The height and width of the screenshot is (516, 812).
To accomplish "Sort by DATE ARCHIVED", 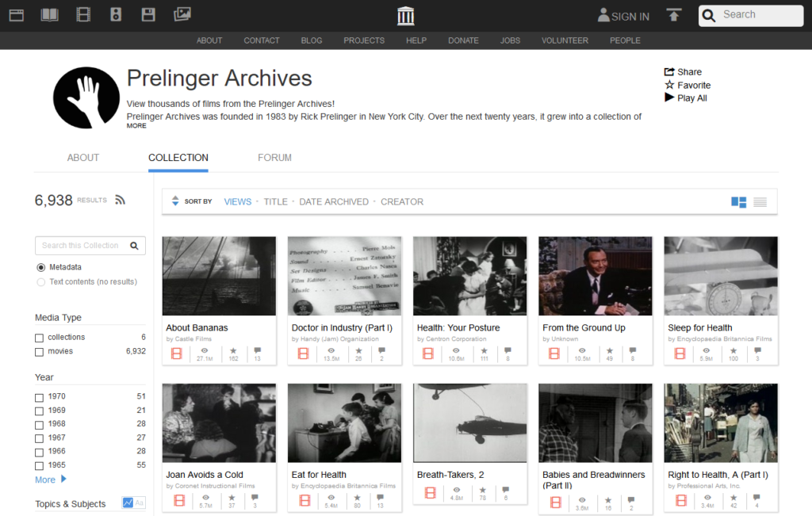I will click(334, 202).
